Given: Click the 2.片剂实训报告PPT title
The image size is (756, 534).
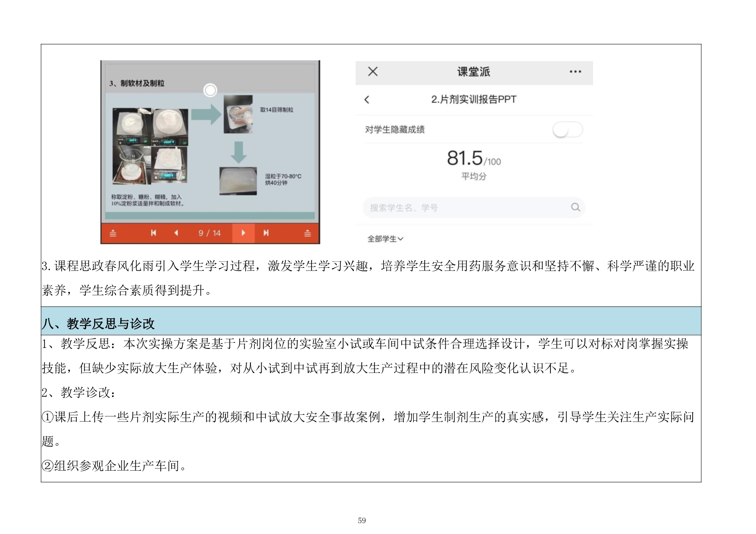Looking at the screenshot, I should pyautogui.click(x=473, y=99).
